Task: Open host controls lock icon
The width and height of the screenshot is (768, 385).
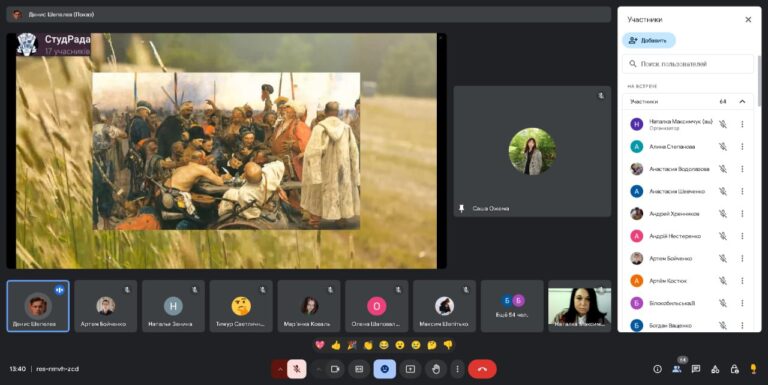Action: click(734, 369)
